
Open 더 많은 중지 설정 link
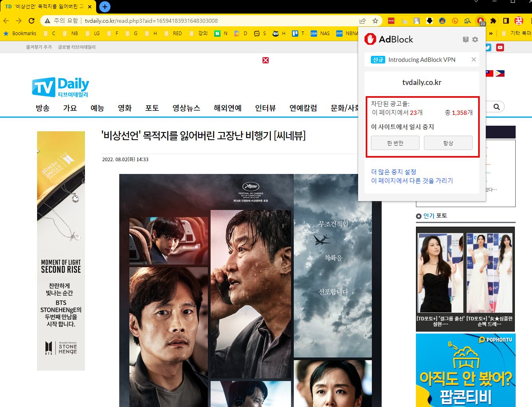click(394, 172)
